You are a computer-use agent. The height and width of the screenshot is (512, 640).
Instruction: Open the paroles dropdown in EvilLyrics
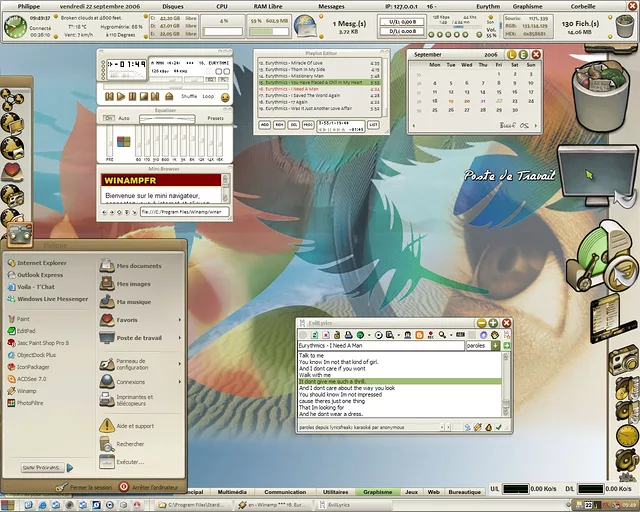point(496,345)
